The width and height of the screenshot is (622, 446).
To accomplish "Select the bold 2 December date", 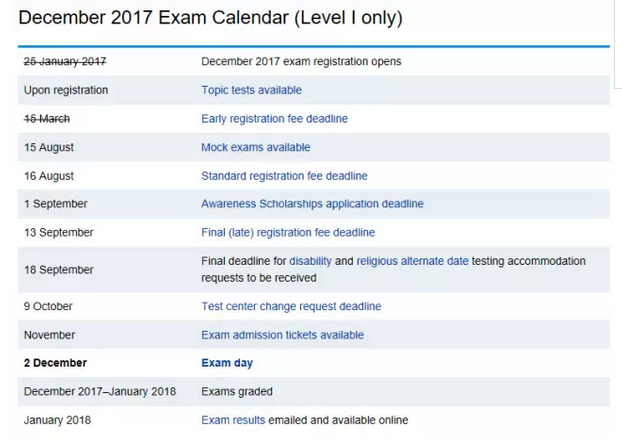I will pos(55,363).
